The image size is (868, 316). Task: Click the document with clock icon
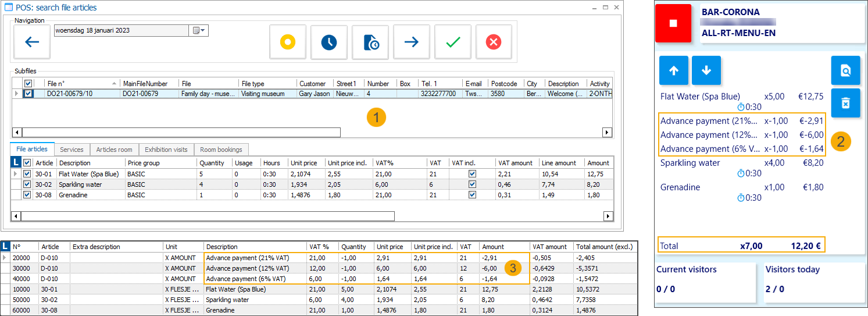coord(370,42)
